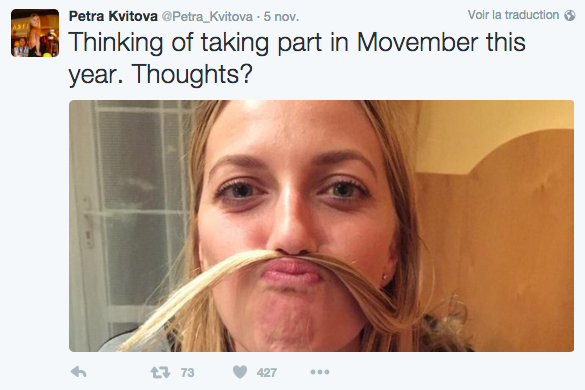Click the word "Movember" in the tweet
Image resolution: width=585 pixels, height=390 pixels.
[417, 42]
